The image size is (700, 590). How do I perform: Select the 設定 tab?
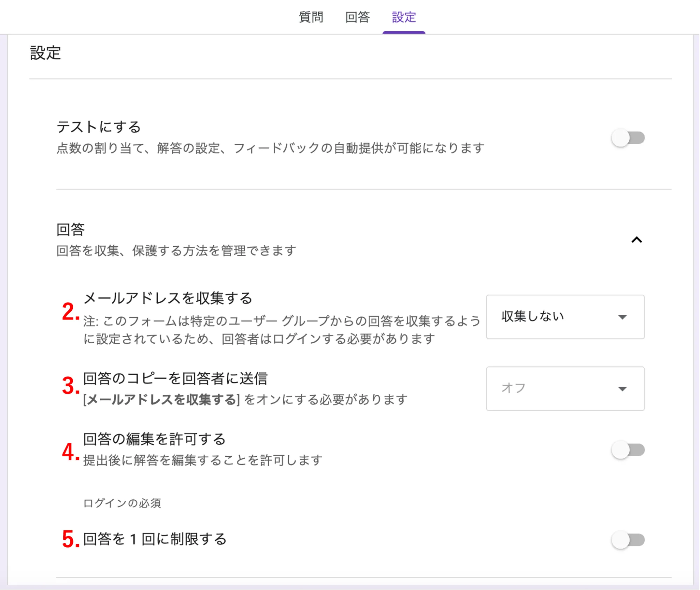[404, 17]
